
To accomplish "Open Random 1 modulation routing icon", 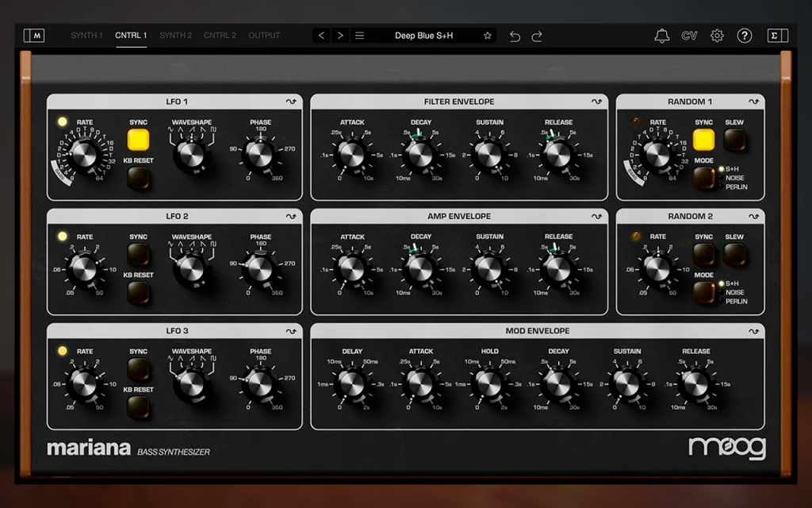I will point(753,102).
